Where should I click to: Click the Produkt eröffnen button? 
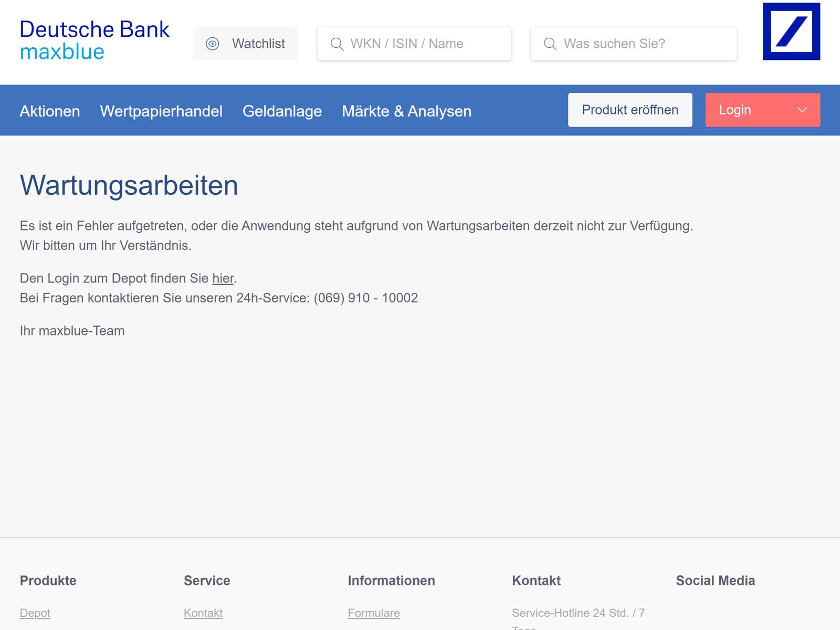click(629, 110)
